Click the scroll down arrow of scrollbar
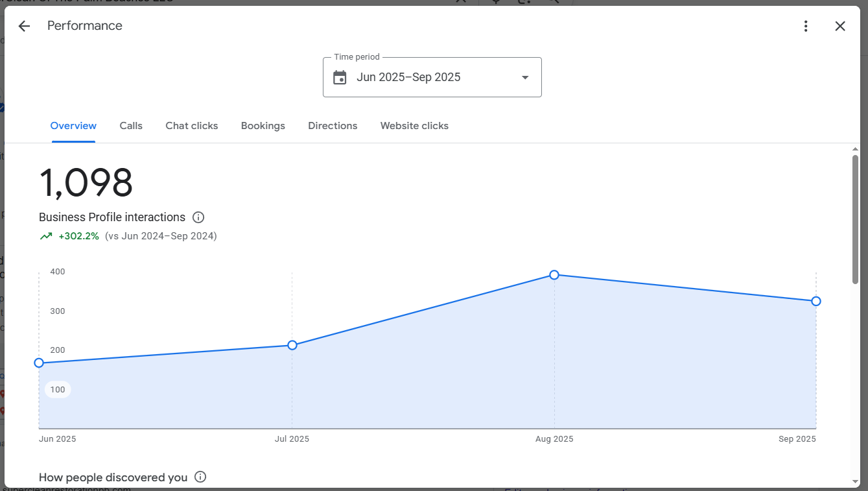 (x=855, y=481)
